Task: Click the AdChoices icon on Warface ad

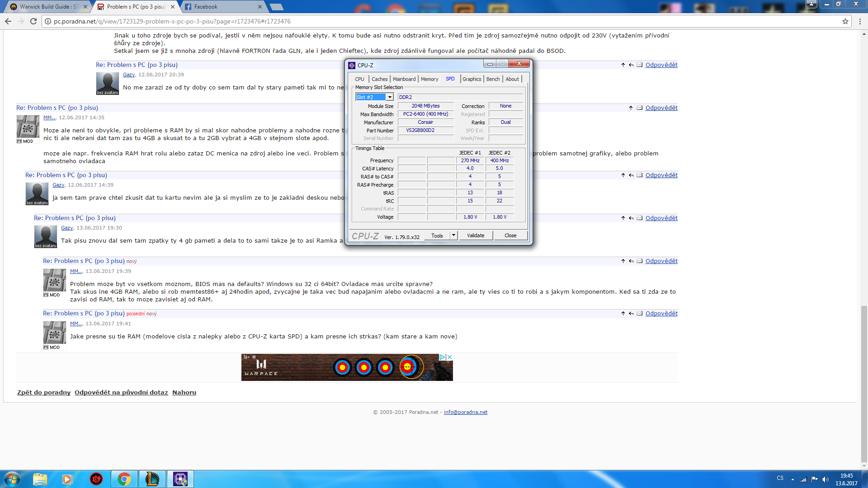Action: [442, 357]
